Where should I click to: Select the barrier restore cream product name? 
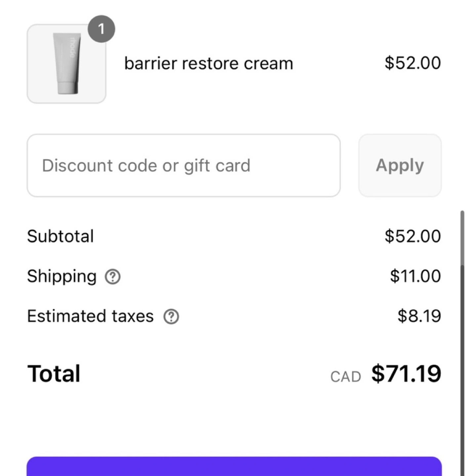coord(209,63)
